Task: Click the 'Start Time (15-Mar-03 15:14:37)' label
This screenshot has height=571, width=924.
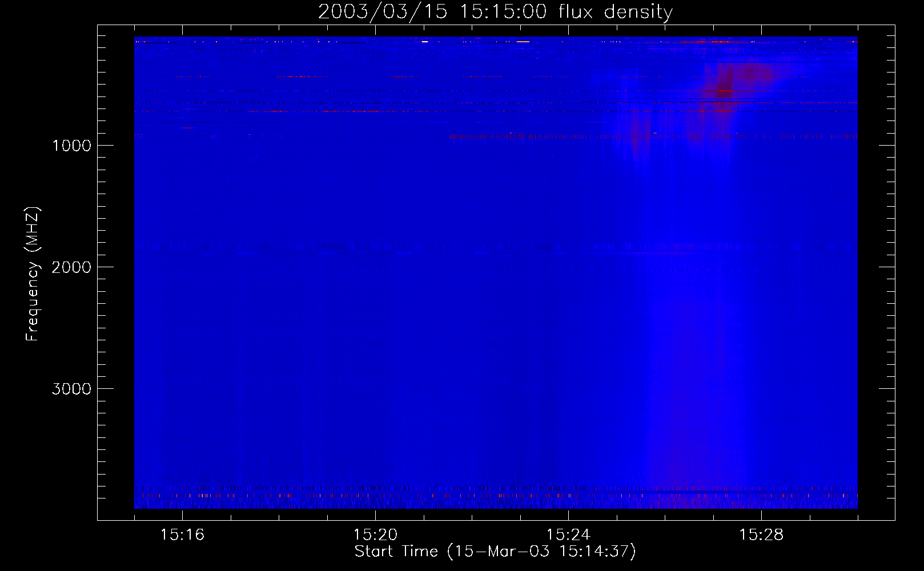Action: coord(495,552)
